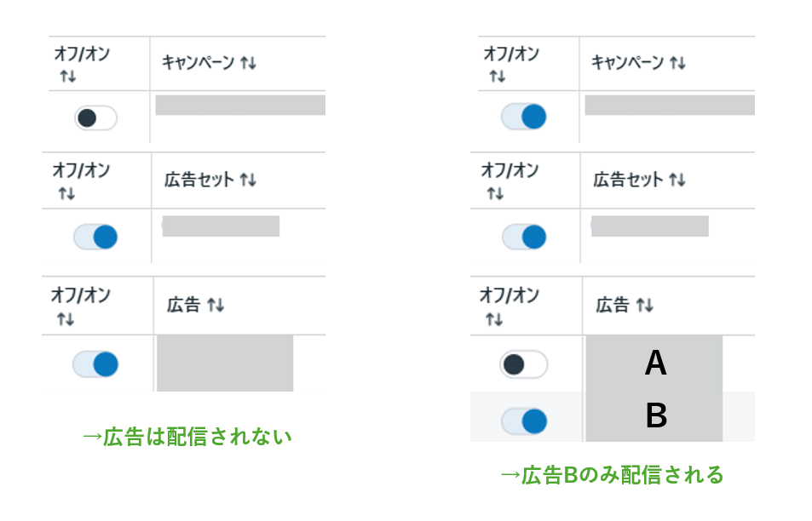The width and height of the screenshot is (812, 521).
Task: Select the ad B thumbnail
Action: tap(654, 416)
